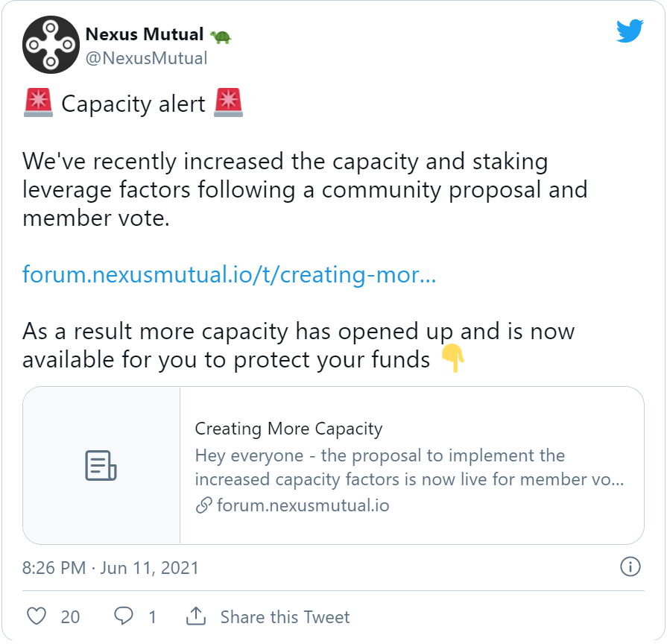Click the turtle emoji beside the name

click(220, 36)
